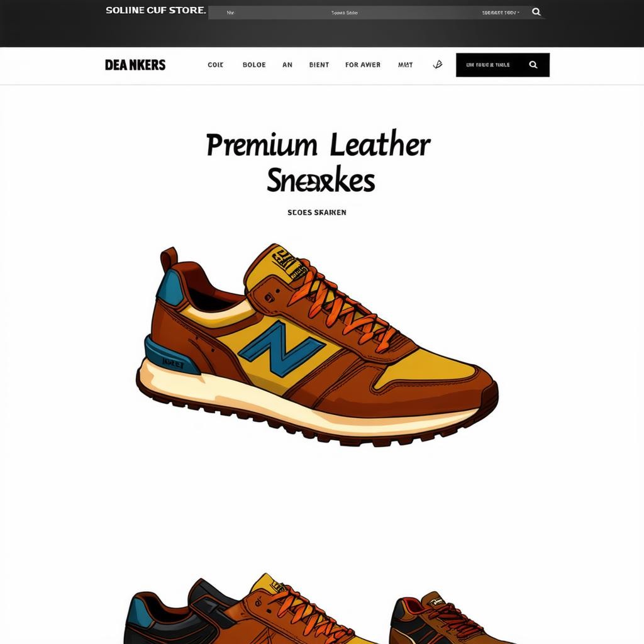Image resolution: width=644 pixels, height=644 pixels.
Task: Follow the SCOES SKAMEN link under the heading
Action: pyautogui.click(x=317, y=213)
